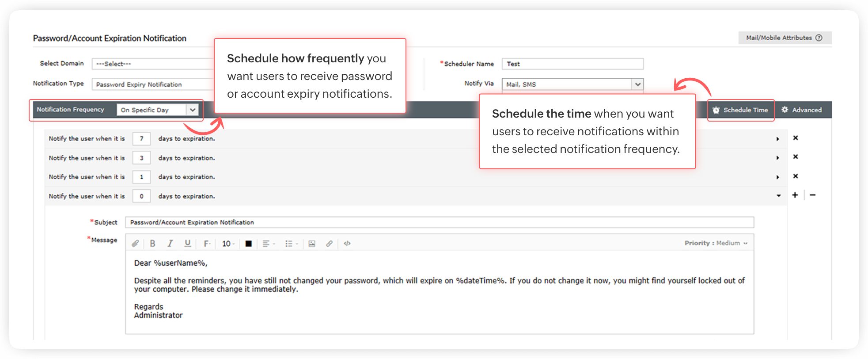The image size is (868, 359).
Task: Choose a Notification Type option
Action: [153, 84]
